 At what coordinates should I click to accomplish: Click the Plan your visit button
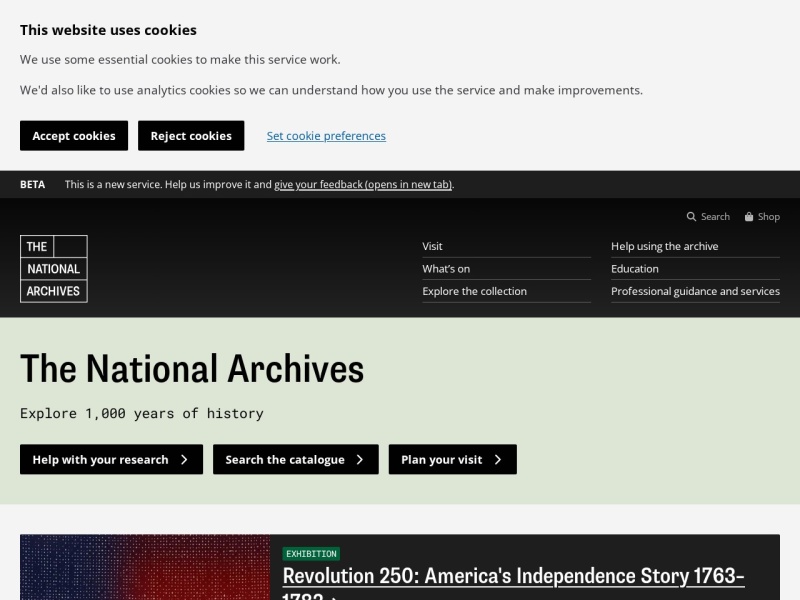tap(453, 459)
